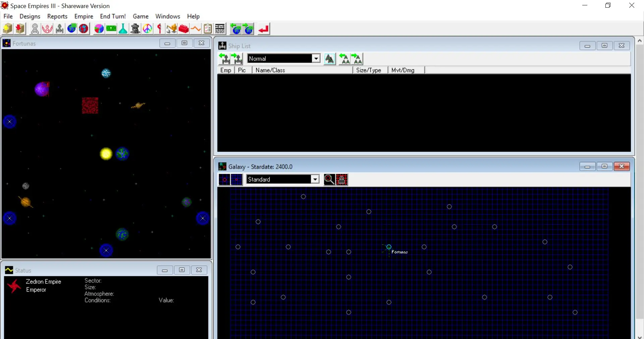Click the Size/Type column header

point(370,70)
